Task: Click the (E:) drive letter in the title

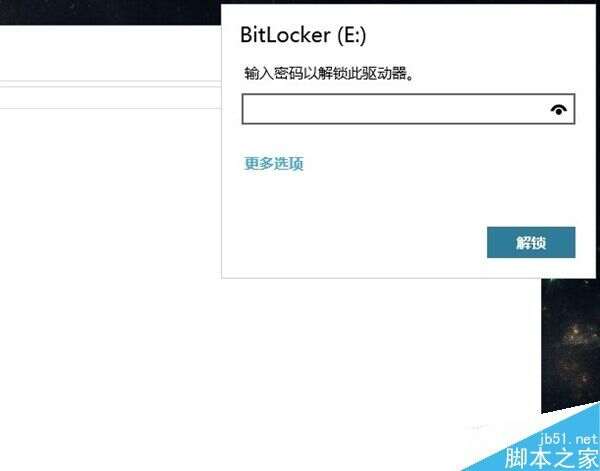Action: (352, 36)
